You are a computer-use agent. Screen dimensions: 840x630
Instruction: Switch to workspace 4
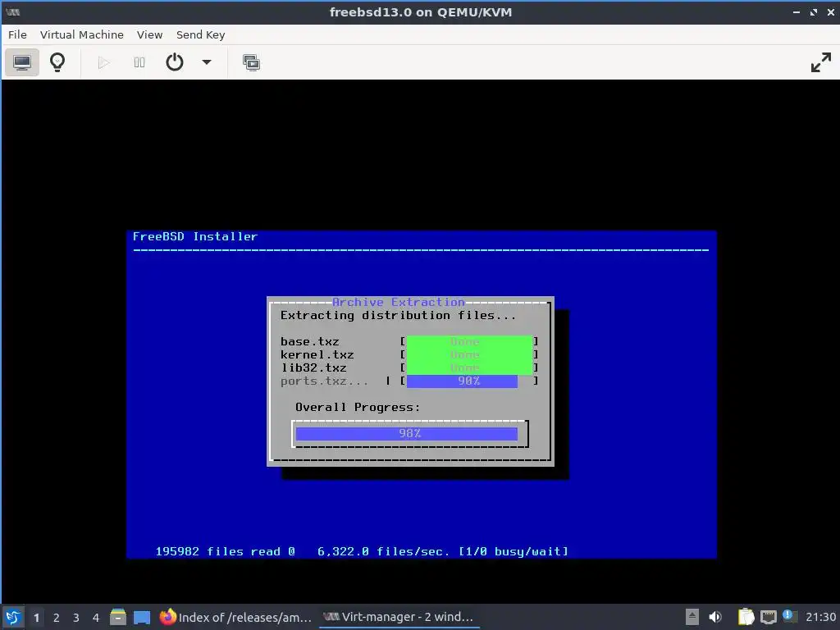[x=96, y=617]
